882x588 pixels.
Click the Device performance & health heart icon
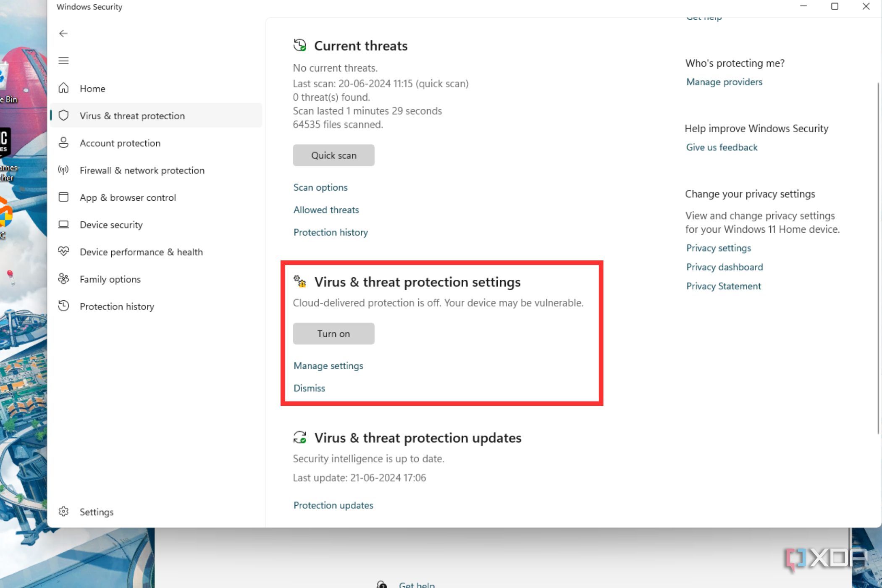pyautogui.click(x=63, y=252)
